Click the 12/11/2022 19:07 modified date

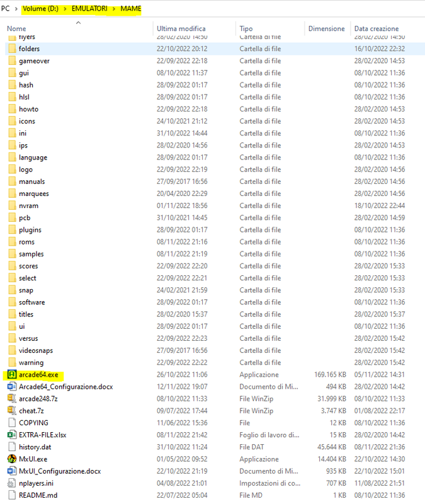[182, 386]
